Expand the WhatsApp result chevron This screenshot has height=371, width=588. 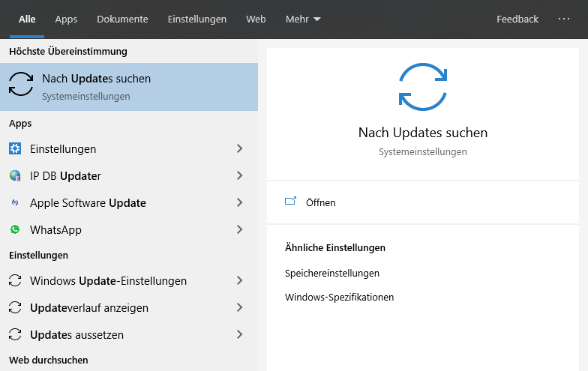tap(240, 229)
